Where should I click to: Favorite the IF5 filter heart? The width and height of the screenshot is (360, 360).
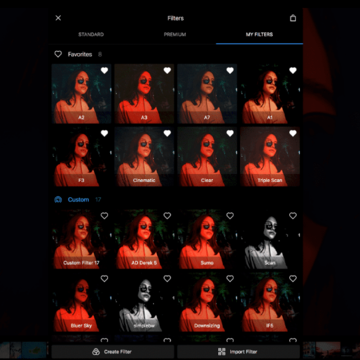point(293,278)
